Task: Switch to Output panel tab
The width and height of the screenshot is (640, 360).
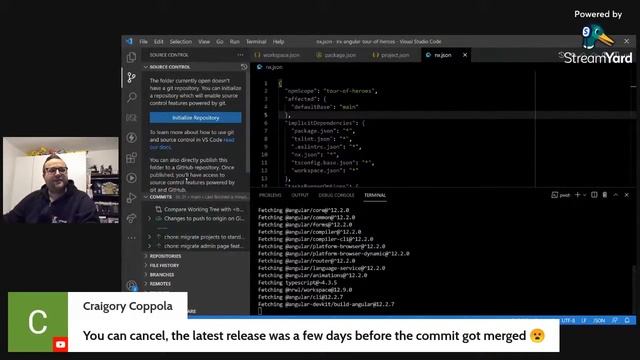Action: coord(300,195)
